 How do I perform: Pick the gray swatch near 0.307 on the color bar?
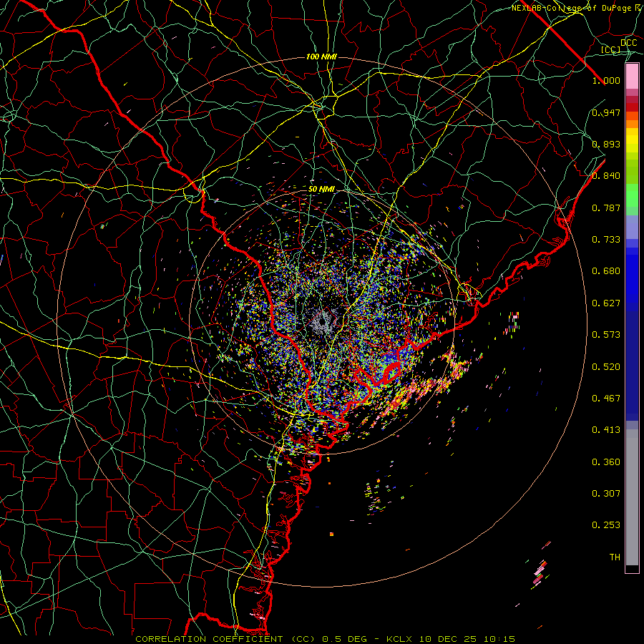(632, 497)
